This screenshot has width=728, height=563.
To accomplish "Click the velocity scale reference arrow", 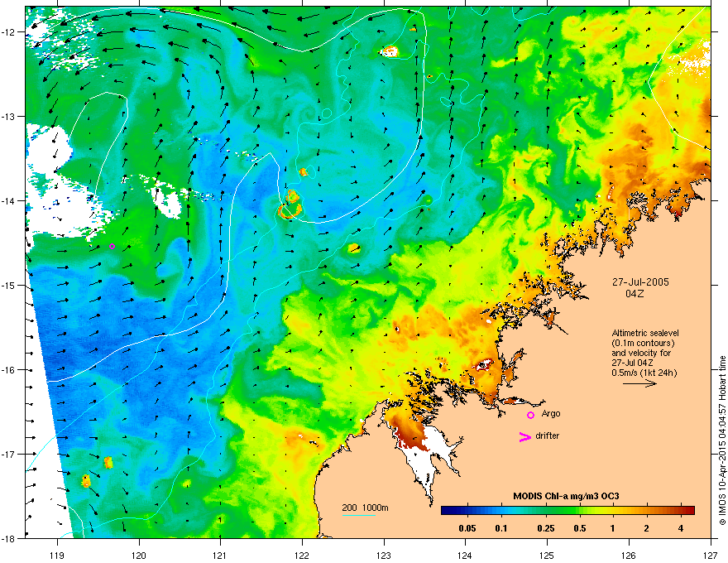I will coord(639,383).
